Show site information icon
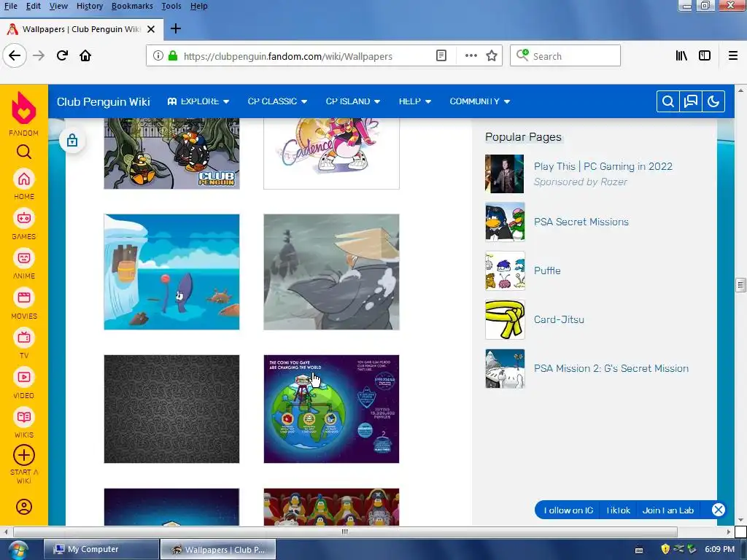747x560 pixels. click(158, 55)
